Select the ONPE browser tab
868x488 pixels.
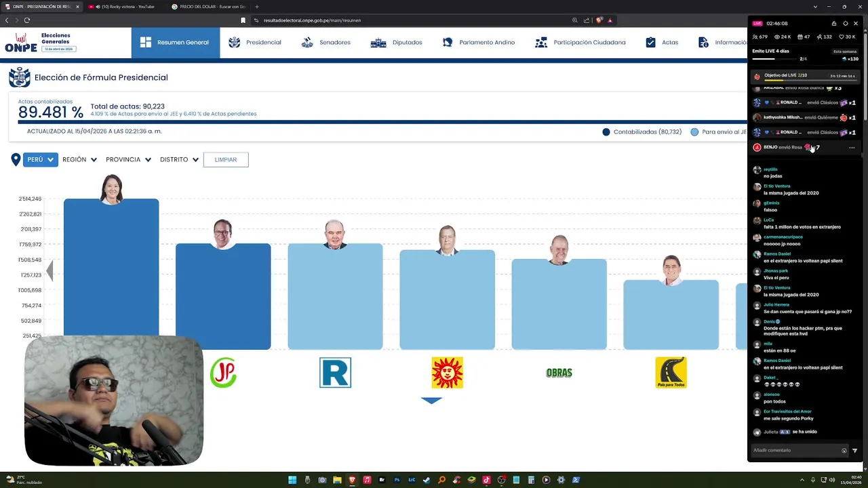(42, 7)
